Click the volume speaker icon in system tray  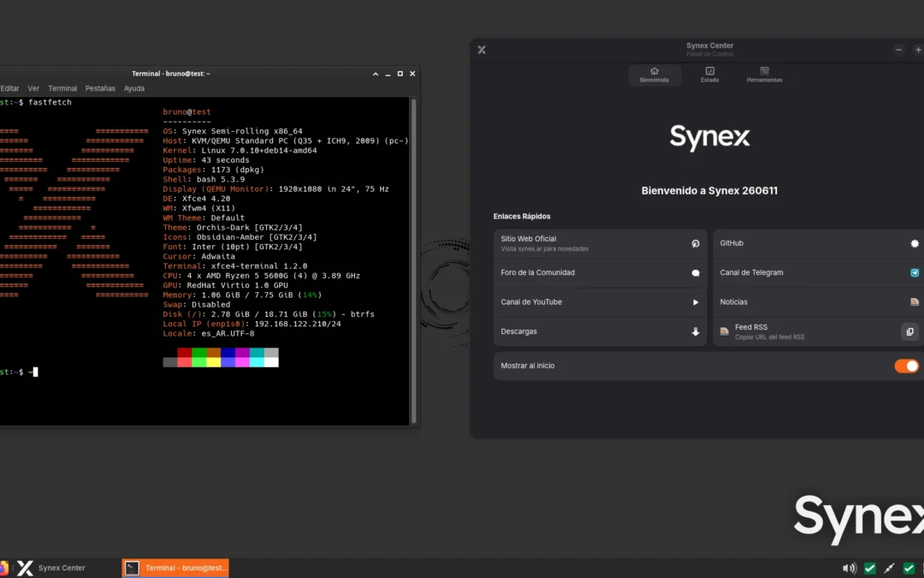tap(850, 569)
